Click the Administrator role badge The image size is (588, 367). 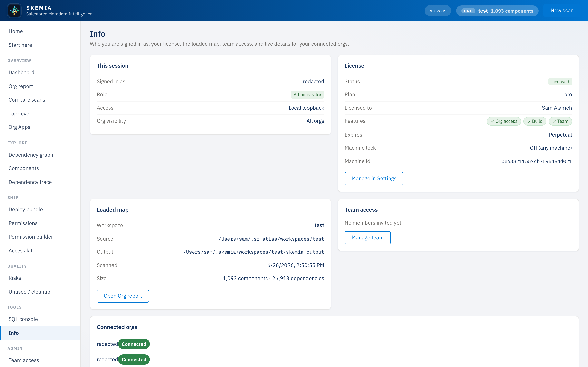[307, 95]
